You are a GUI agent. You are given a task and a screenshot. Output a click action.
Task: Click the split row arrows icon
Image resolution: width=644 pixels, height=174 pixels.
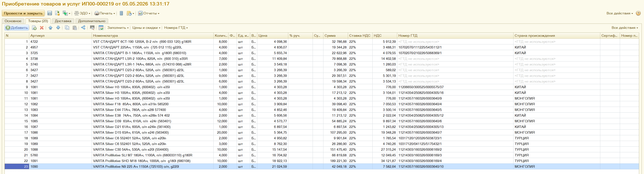83,28
